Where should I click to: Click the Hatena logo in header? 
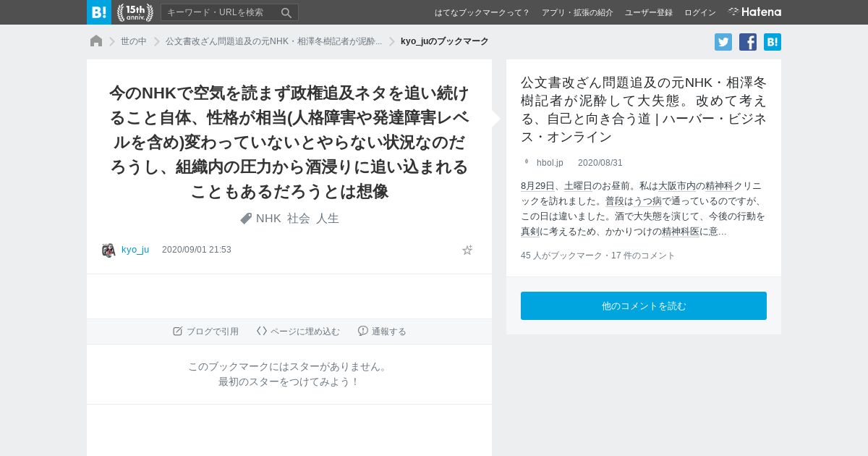pyautogui.click(x=754, y=12)
